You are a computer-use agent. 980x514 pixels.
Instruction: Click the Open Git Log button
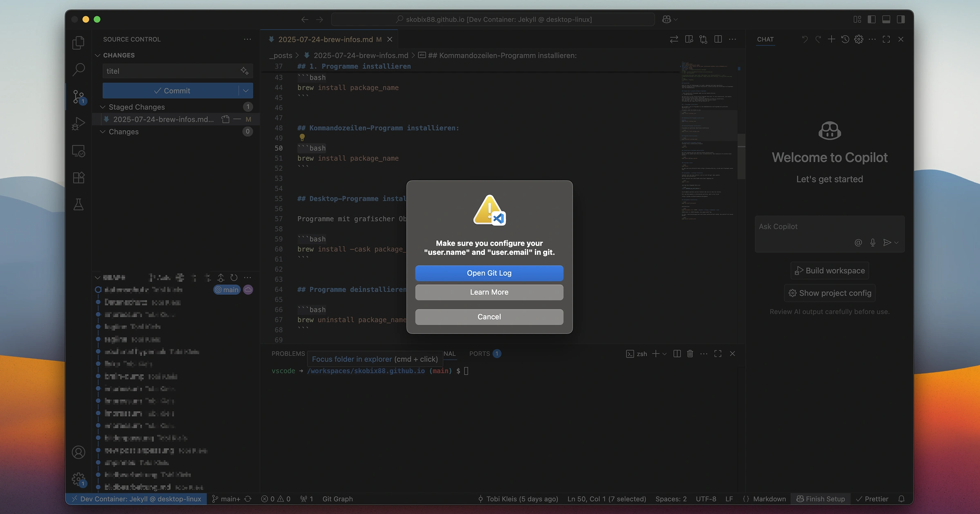point(489,273)
